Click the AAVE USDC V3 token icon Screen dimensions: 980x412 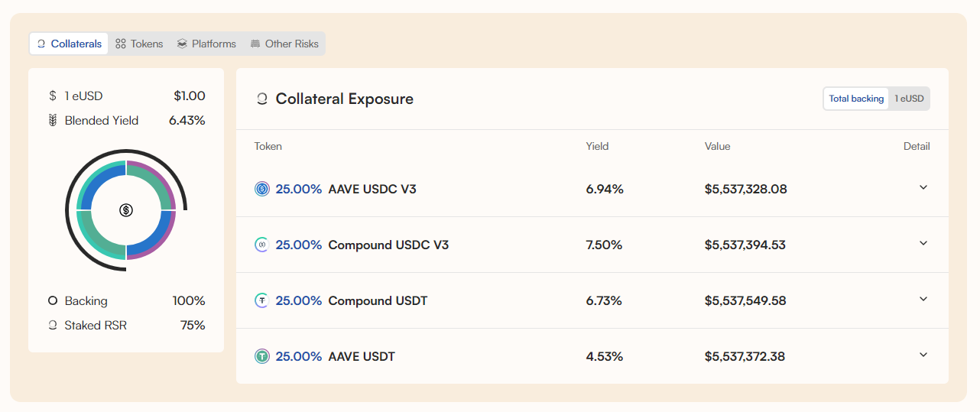point(262,189)
